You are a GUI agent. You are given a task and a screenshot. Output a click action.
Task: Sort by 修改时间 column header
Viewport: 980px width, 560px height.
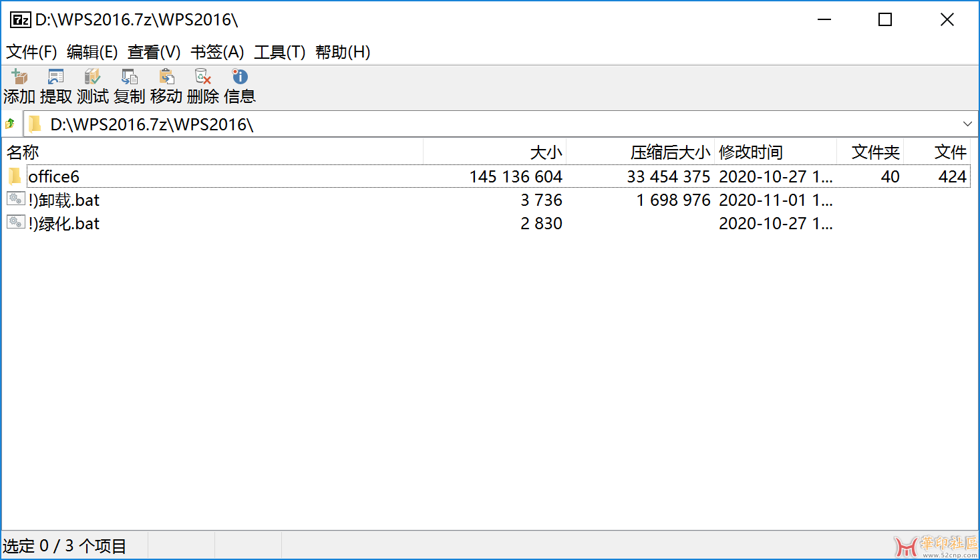[776, 152]
